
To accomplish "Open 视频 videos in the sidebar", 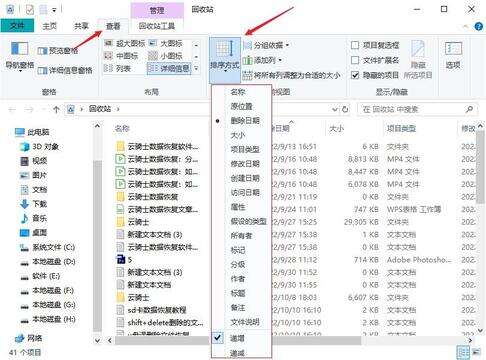I will (x=34, y=161).
